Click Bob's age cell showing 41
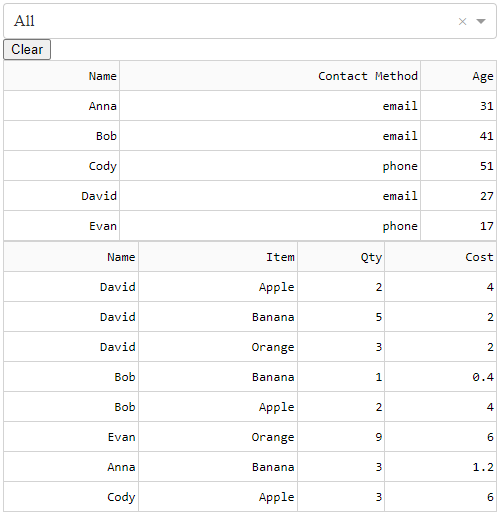The width and height of the screenshot is (500, 518). [459, 136]
